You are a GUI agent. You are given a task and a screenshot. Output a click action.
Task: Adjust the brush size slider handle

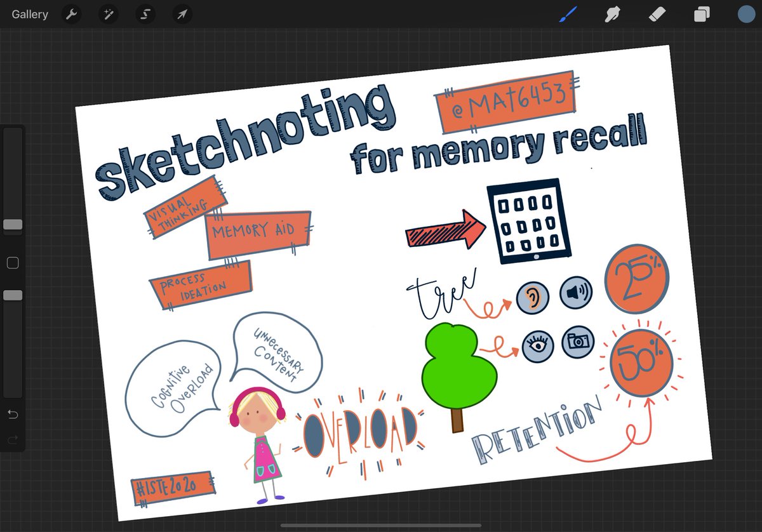point(13,225)
